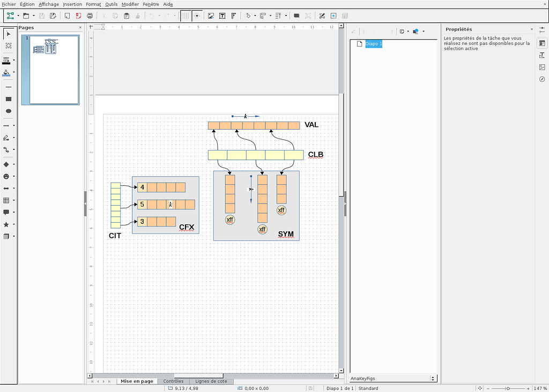Expand the symbol shapes dropdown arrow
Screen dimensions: 549x392
[x=14, y=177]
